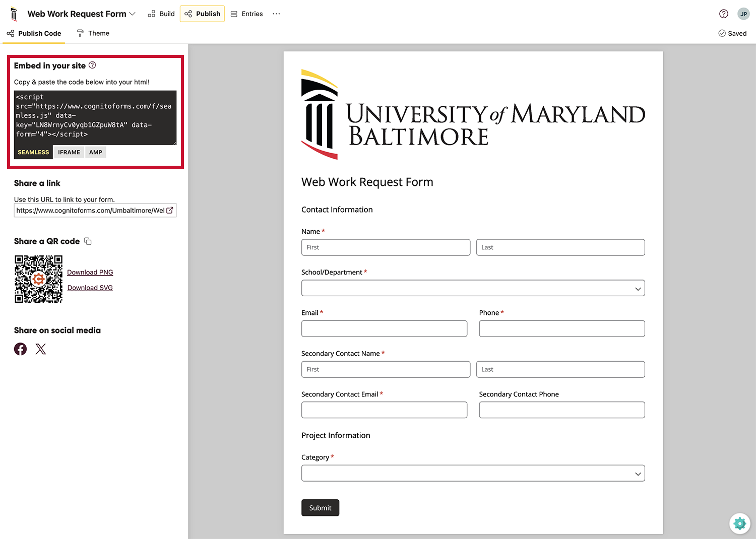Screen dimensions: 756x539
Task: Click the Phone input field
Action: (562, 328)
